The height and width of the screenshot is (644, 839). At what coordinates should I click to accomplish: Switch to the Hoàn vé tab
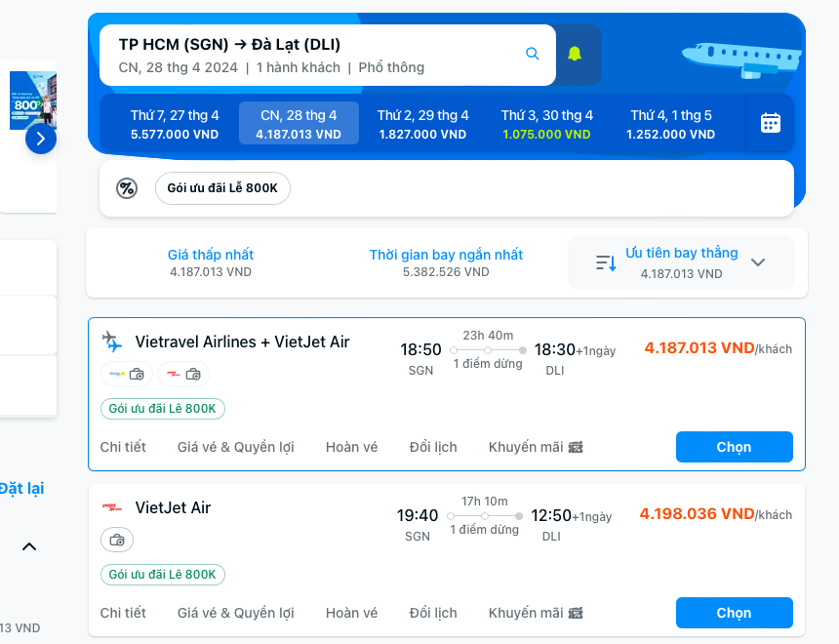click(x=351, y=446)
